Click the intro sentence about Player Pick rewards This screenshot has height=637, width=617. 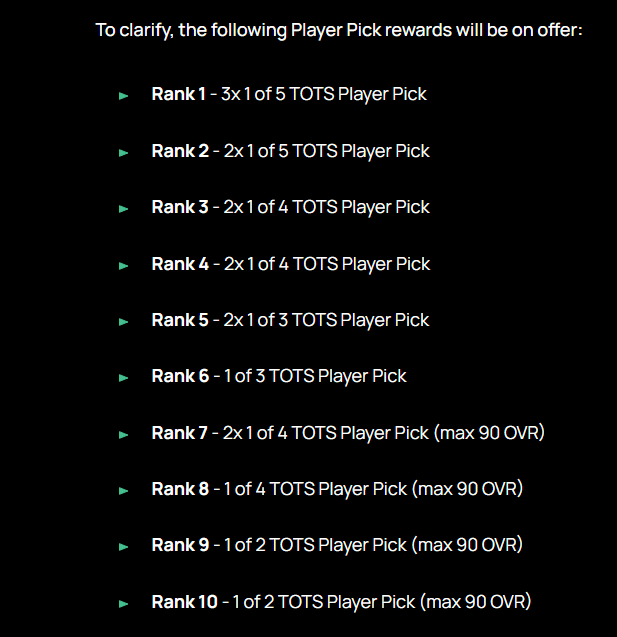tap(339, 29)
